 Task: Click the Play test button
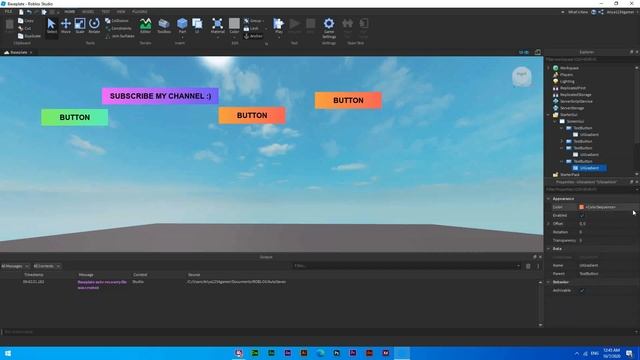(x=279, y=26)
